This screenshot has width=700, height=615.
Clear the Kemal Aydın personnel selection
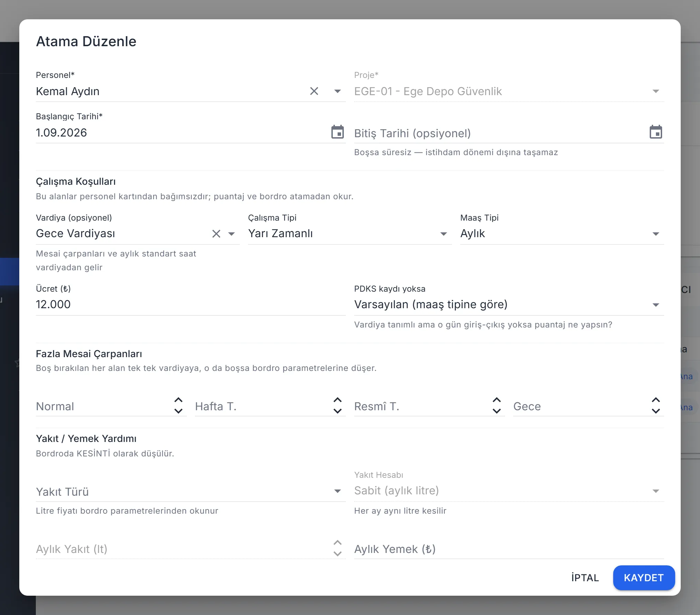pyautogui.click(x=314, y=91)
